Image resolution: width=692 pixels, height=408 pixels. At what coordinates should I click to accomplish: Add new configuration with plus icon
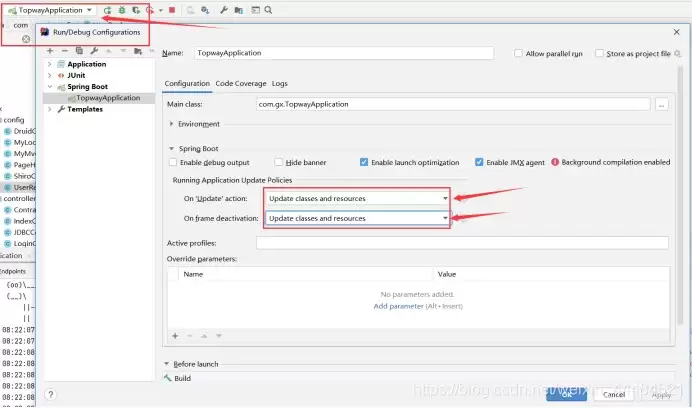[x=50, y=51]
